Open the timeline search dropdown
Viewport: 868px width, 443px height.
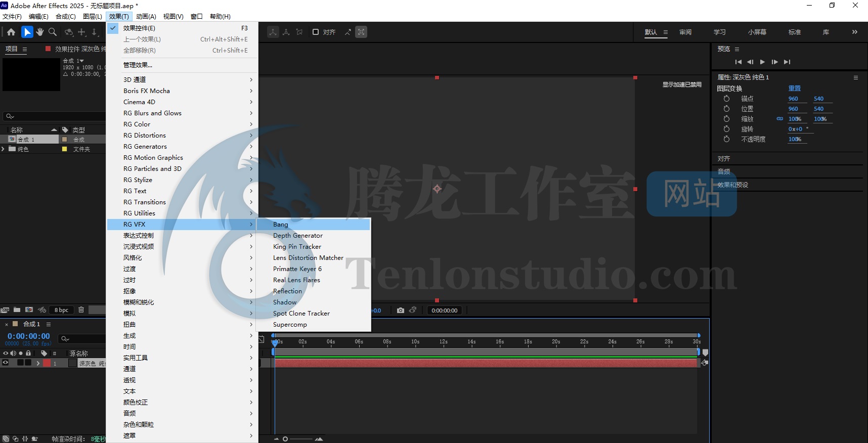tap(65, 339)
